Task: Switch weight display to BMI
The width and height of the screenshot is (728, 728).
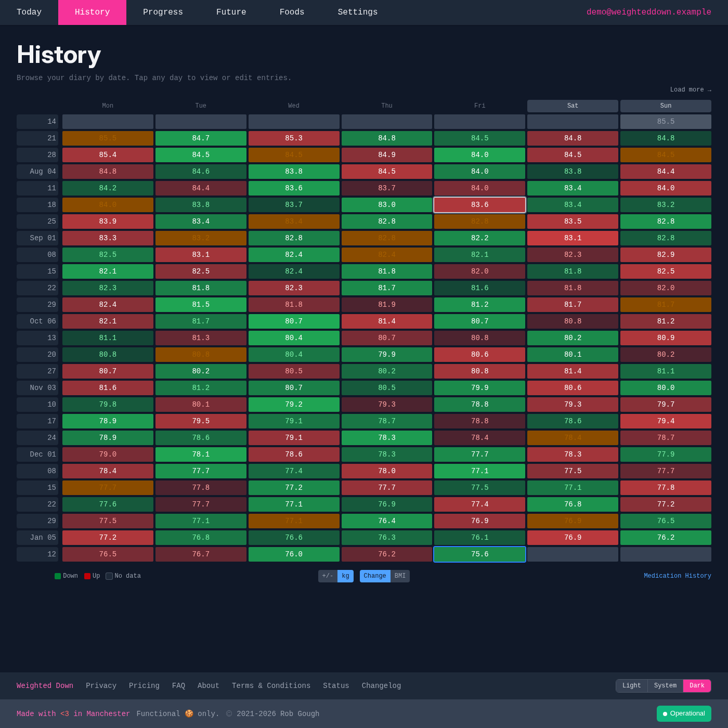Action: point(400,576)
